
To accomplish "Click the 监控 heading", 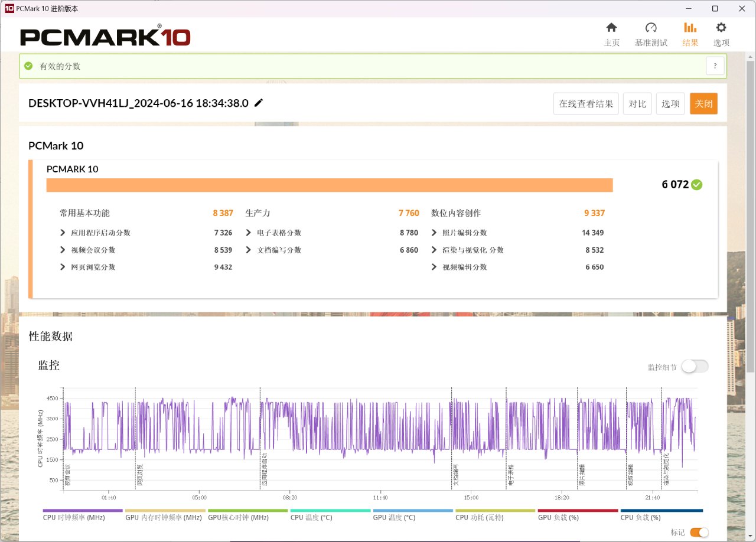I will 49,365.
